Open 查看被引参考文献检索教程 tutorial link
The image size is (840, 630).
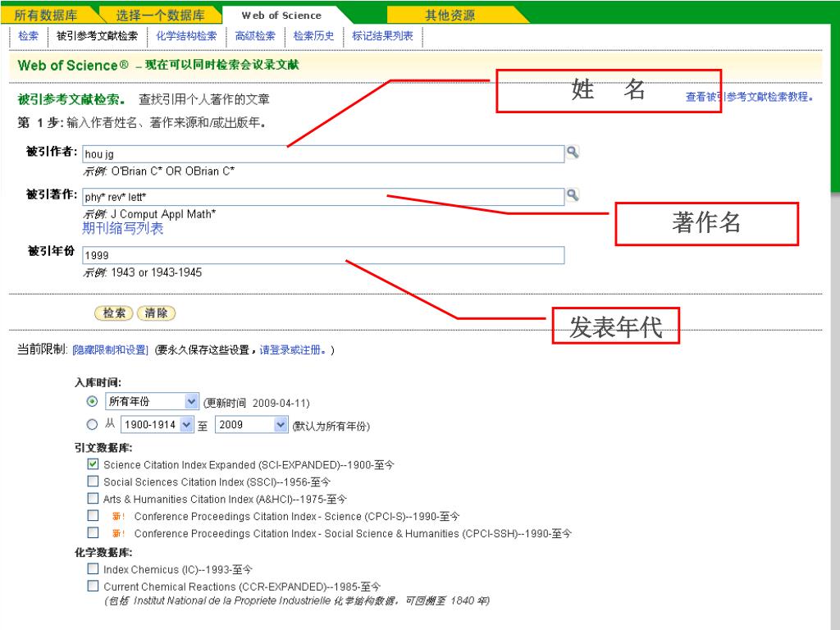point(750,97)
